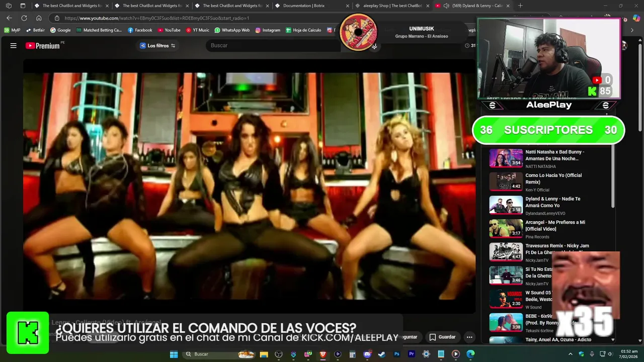The width and height of the screenshot is (644, 362).
Task: Focus the YouTube Buscar search box
Action: click(274, 45)
